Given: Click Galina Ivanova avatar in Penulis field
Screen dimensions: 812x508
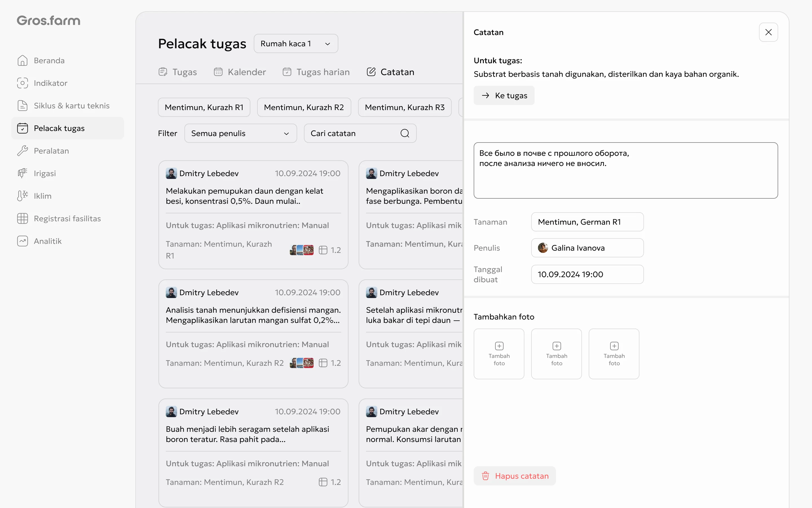Looking at the screenshot, I should 542,248.
